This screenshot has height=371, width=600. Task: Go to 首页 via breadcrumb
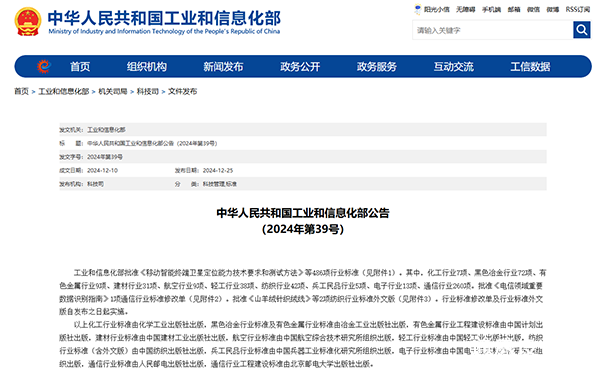pyautogui.click(x=21, y=91)
